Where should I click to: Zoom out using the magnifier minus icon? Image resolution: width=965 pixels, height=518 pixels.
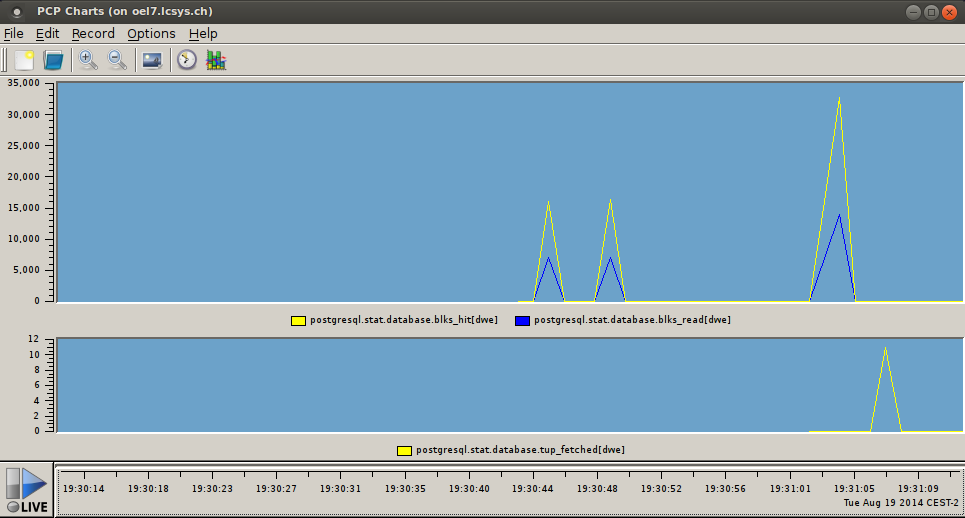(117, 60)
